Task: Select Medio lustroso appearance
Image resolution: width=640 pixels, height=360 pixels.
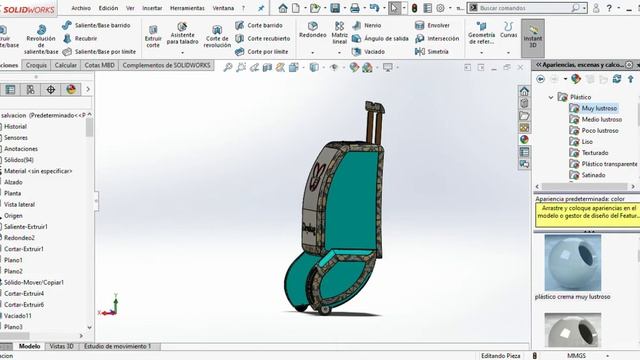Action: click(x=601, y=119)
